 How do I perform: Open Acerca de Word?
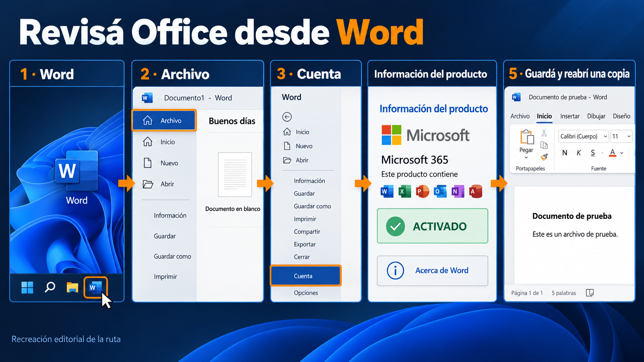pos(433,271)
